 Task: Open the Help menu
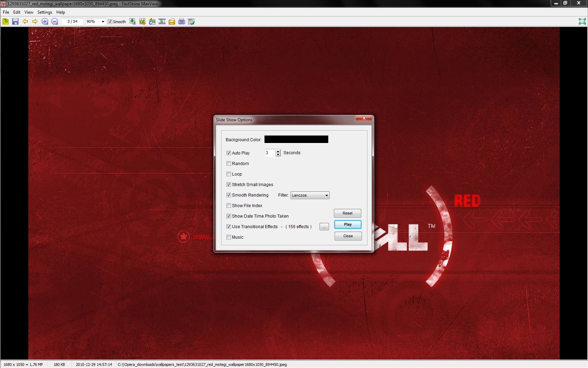click(x=61, y=12)
